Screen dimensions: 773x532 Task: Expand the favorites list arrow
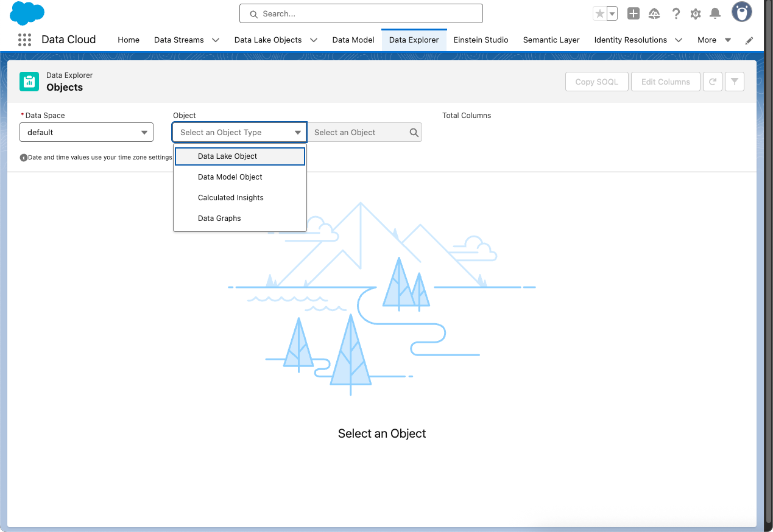tap(612, 13)
